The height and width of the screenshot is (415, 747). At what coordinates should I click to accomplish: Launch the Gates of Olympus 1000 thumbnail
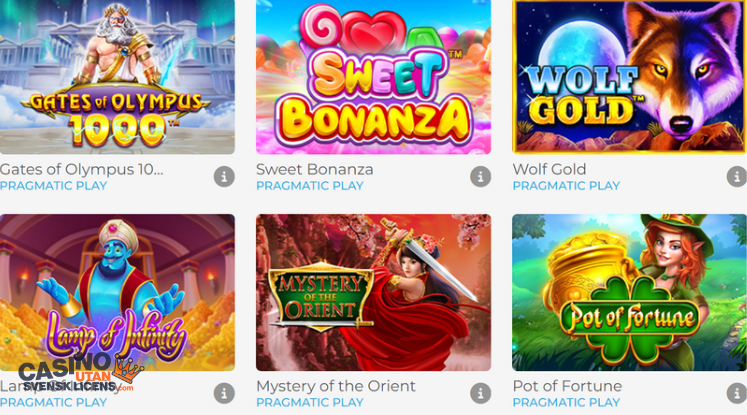click(117, 77)
